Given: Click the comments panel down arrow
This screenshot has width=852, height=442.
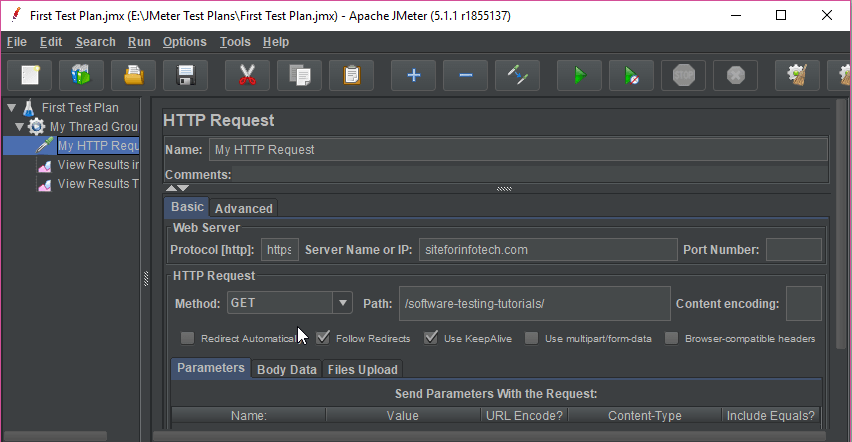Looking at the screenshot, I should [x=184, y=188].
